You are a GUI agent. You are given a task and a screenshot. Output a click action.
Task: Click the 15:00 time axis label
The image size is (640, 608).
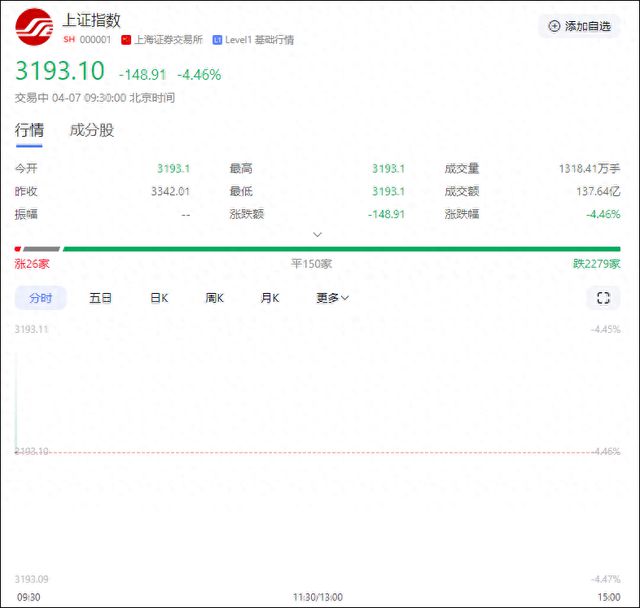tap(609, 597)
